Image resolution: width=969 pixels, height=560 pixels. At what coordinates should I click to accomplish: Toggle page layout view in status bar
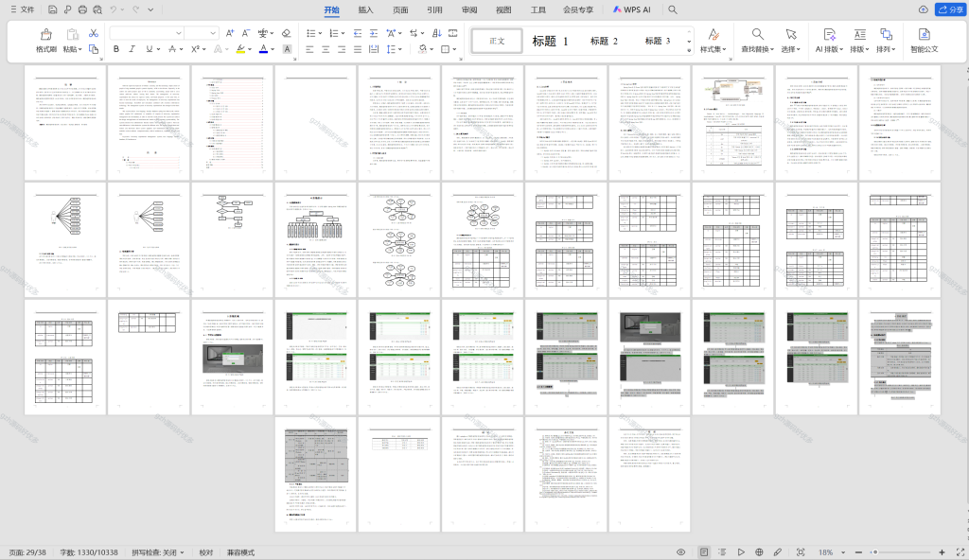[x=704, y=552]
